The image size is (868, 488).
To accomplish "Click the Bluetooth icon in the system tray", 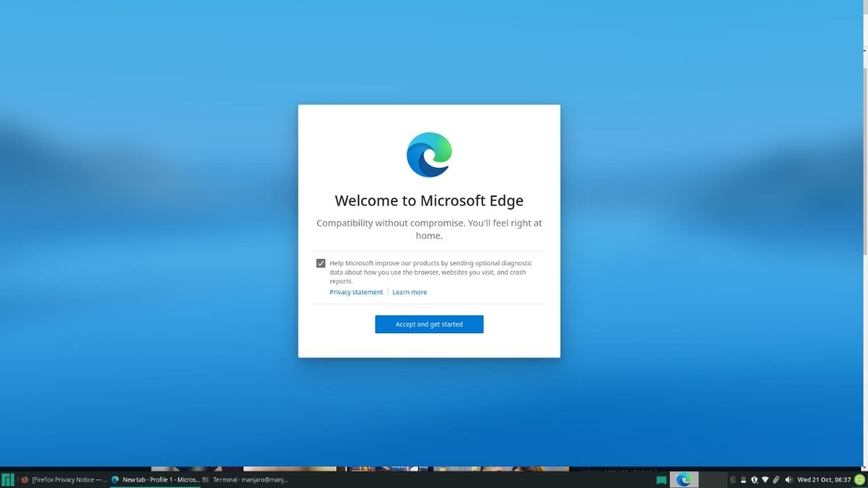I will point(733,479).
